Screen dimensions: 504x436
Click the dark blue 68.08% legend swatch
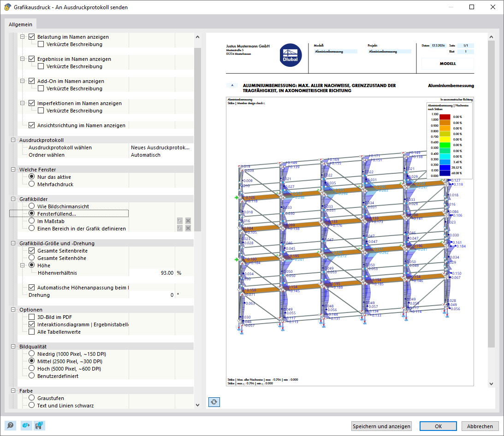coord(445,173)
